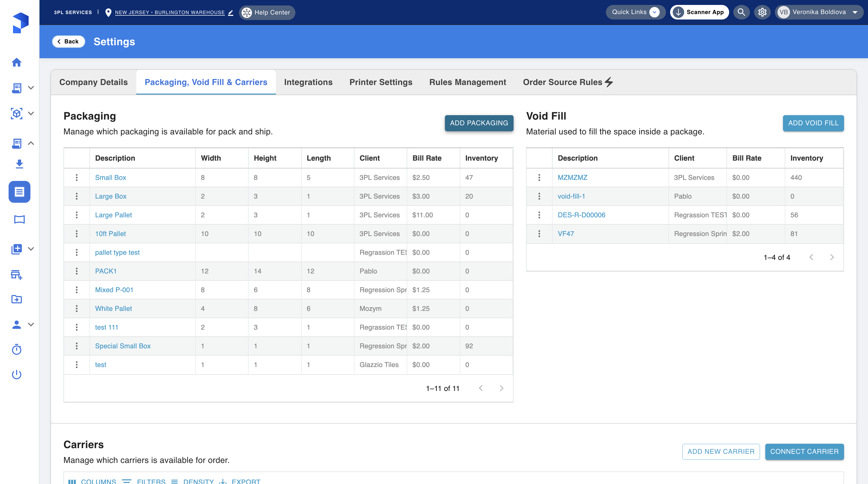The height and width of the screenshot is (484, 868).
Task: Open settings gear in top bar
Action: (x=762, y=12)
